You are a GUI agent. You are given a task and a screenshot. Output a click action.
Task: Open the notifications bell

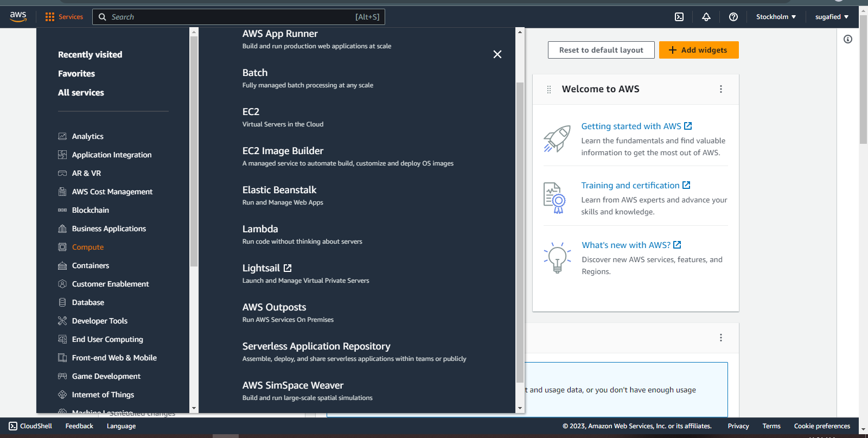point(706,17)
